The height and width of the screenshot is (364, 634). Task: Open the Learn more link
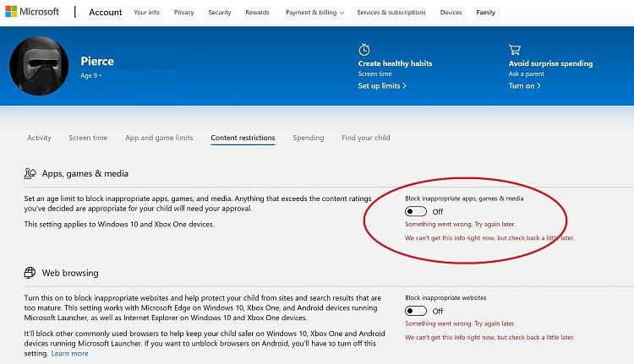(x=69, y=354)
